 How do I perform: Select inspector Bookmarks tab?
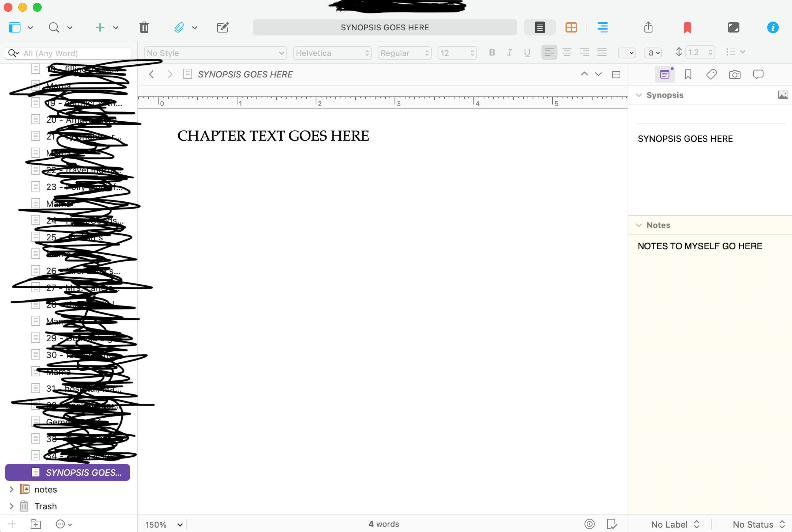tap(688, 75)
